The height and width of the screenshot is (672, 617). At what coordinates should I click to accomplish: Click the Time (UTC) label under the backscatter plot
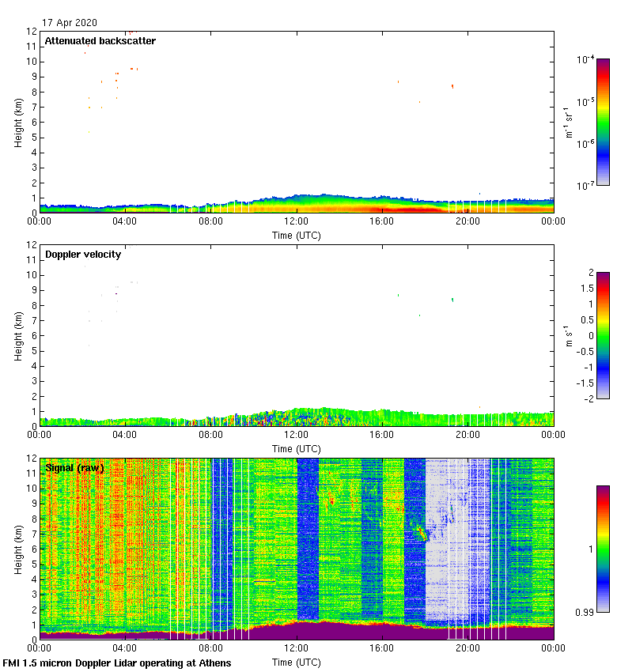tap(297, 235)
